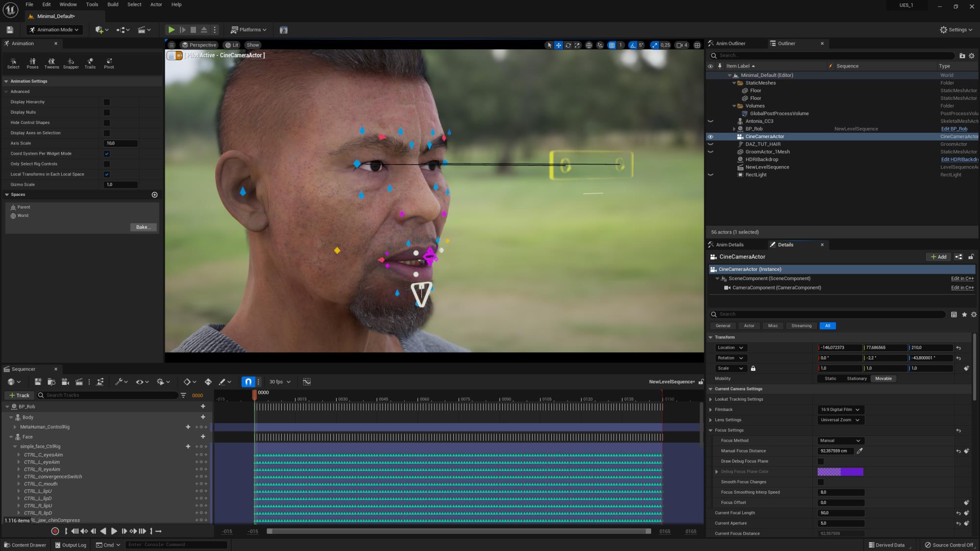Image resolution: width=980 pixels, height=551 pixels.
Task: Open the Tools menu
Action: click(92, 4)
